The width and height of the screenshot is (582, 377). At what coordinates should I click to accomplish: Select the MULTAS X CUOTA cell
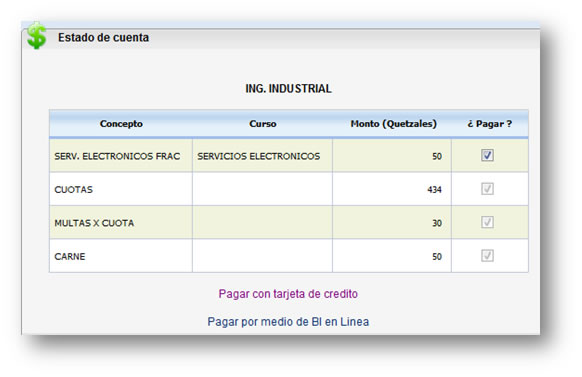(x=121, y=223)
